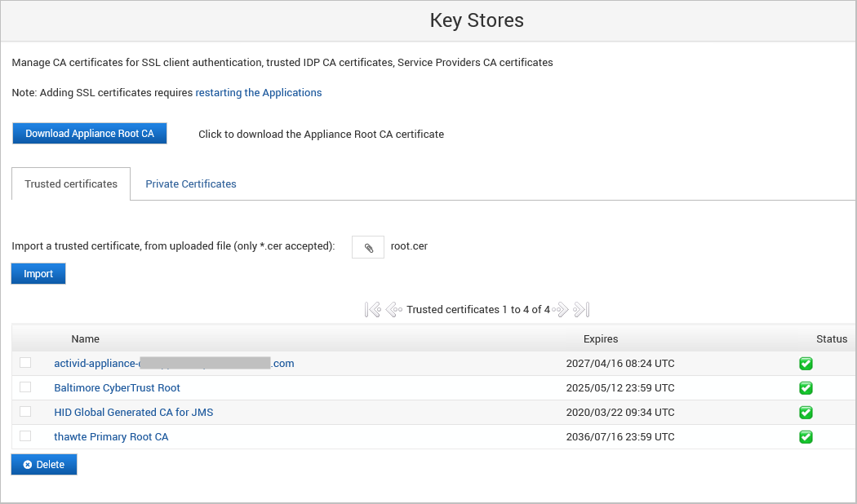Viewport: 857px width, 504px height.
Task: Go to first page of trusted certificates
Action: pyautogui.click(x=373, y=310)
